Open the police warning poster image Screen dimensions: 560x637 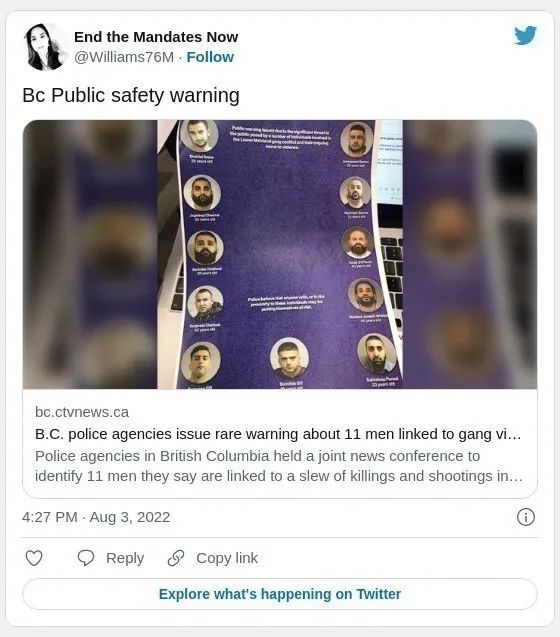(x=280, y=254)
